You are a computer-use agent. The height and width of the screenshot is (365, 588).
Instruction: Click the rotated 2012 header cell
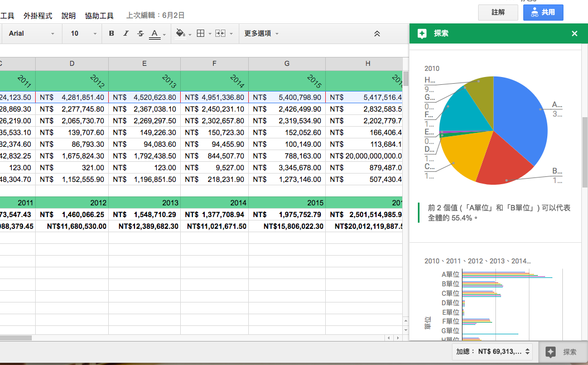point(72,81)
